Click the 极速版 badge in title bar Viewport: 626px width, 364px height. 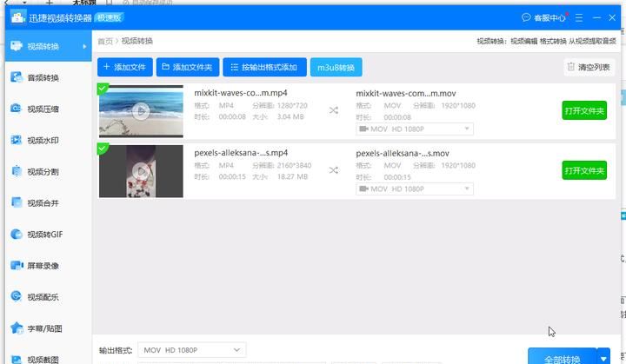pos(109,17)
